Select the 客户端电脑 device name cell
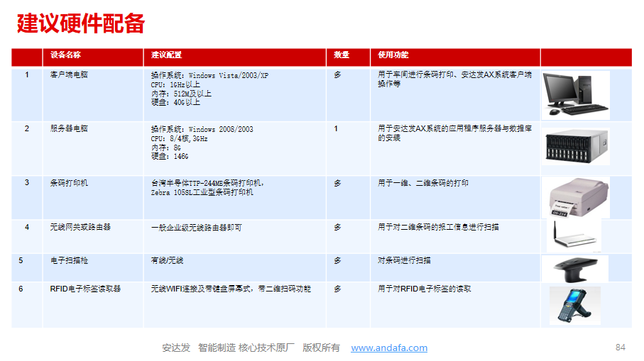The image size is (644, 361). tap(69, 74)
